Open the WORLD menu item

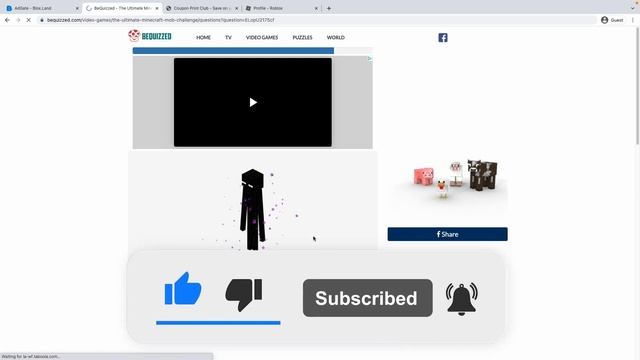coord(336,38)
